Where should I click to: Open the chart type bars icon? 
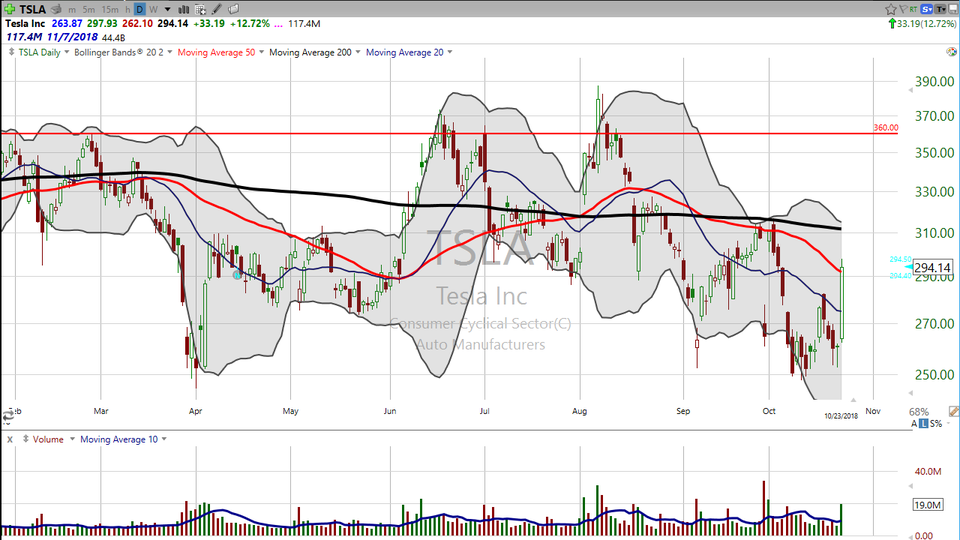tap(182, 8)
